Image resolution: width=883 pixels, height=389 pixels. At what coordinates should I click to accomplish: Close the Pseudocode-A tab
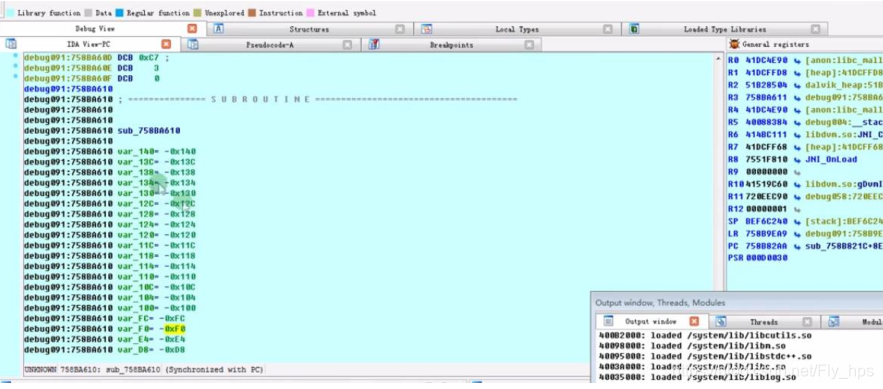(347, 44)
